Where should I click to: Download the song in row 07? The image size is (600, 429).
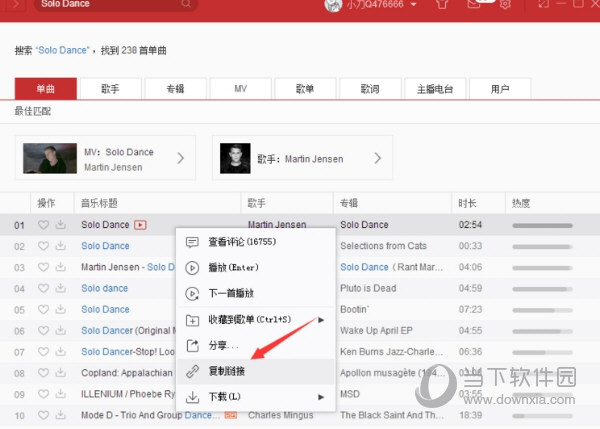pos(60,351)
